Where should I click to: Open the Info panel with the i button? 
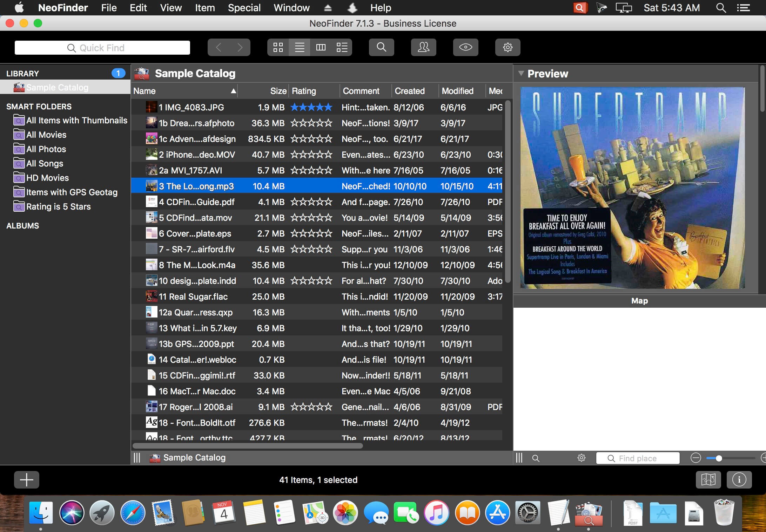[x=739, y=480]
